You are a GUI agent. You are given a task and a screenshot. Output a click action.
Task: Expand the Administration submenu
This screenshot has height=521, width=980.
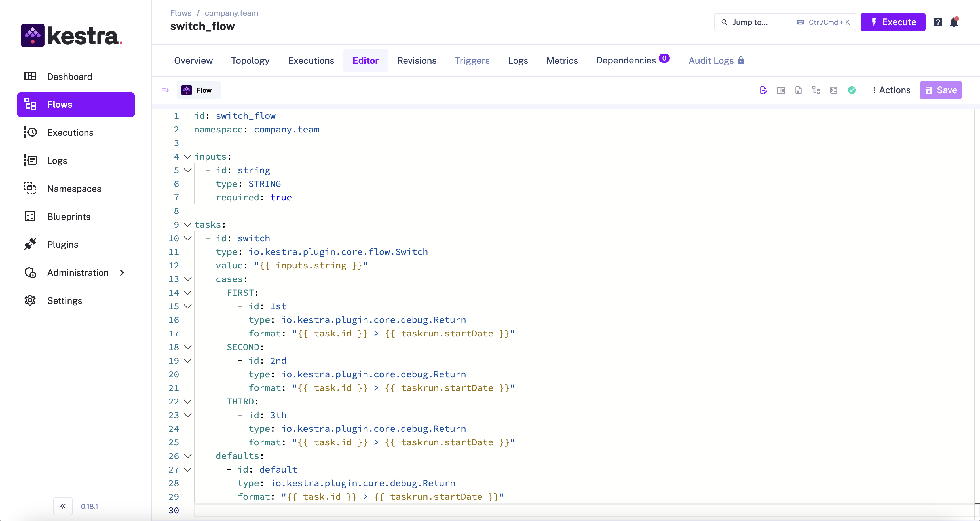pos(122,273)
